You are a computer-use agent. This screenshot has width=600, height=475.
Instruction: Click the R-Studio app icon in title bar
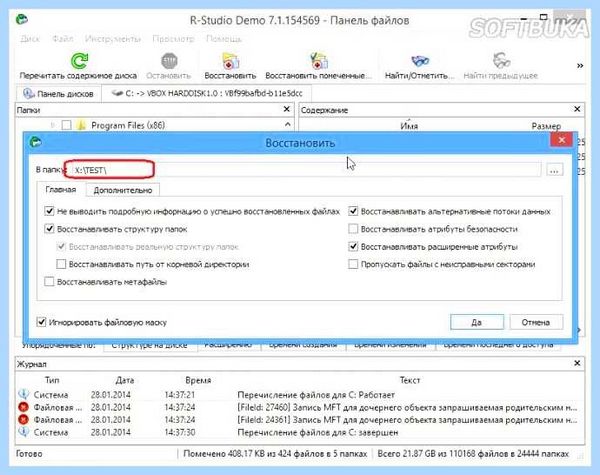(22, 19)
